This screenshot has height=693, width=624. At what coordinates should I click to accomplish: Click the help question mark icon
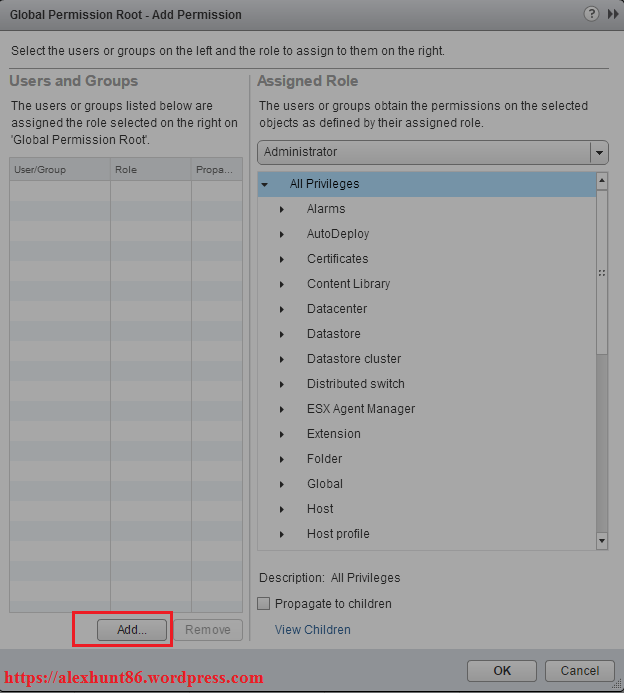click(591, 15)
